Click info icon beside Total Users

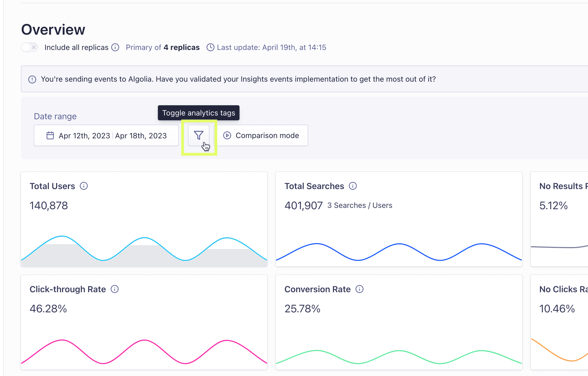(84, 186)
